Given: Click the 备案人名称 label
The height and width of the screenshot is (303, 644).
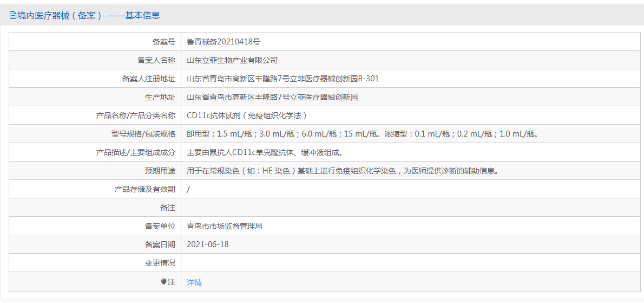Looking at the screenshot, I should click(x=156, y=60).
